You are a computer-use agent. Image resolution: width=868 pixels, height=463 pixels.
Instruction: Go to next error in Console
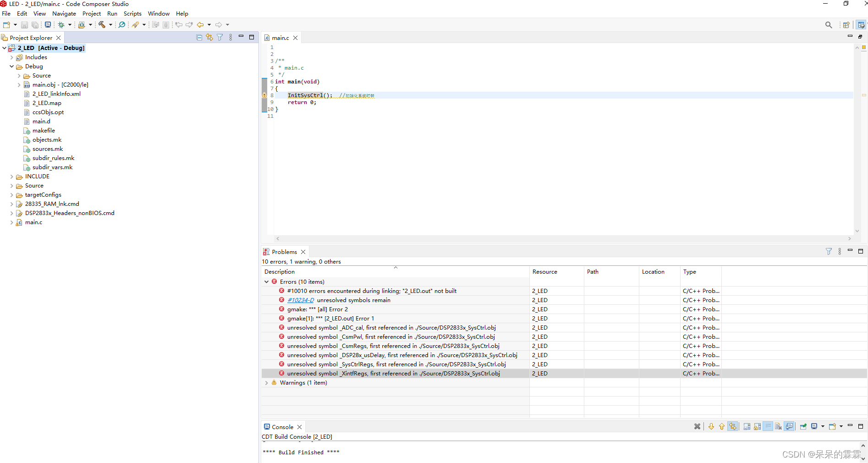click(x=711, y=427)
